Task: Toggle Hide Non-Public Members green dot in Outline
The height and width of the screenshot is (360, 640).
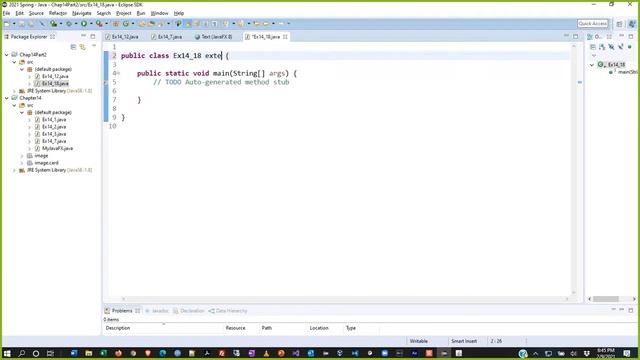Action: (x=630, y=47)
